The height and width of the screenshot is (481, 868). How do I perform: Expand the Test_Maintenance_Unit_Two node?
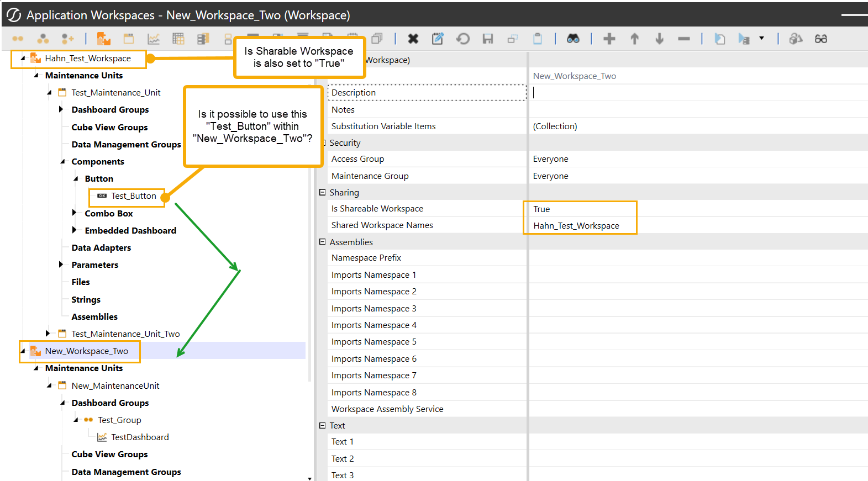pyautogui.click(x=48, y=334)
